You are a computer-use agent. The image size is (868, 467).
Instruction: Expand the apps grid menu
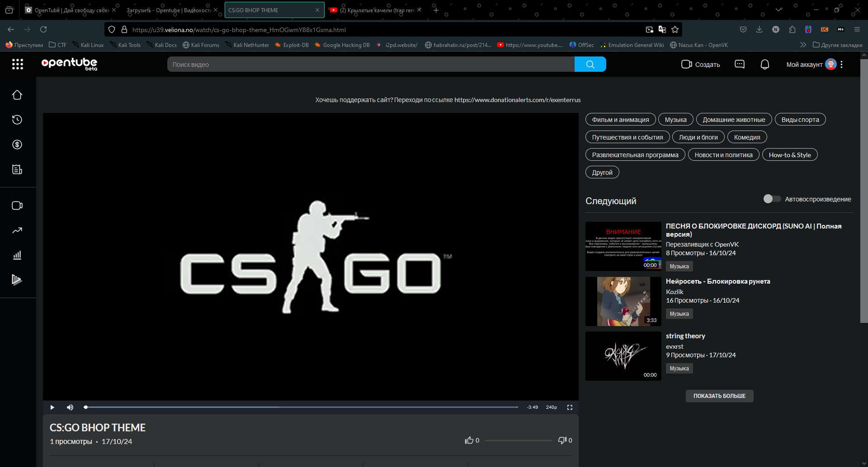[x=18, y=64]
